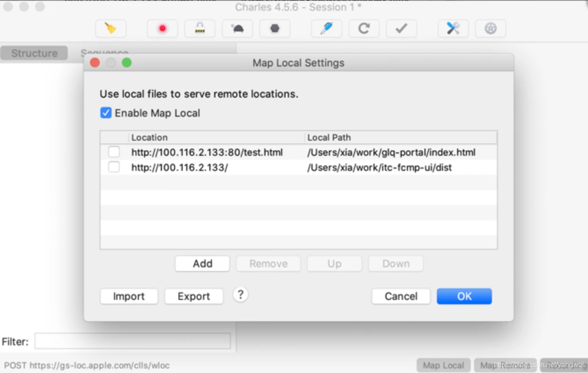The image size is (588, 373).
Task: Click the Export button
Action: click(194, 296)
